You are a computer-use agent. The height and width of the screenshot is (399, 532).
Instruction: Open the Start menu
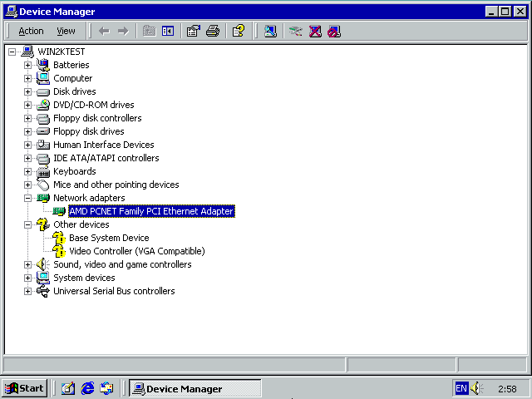(x=25, y=388)
